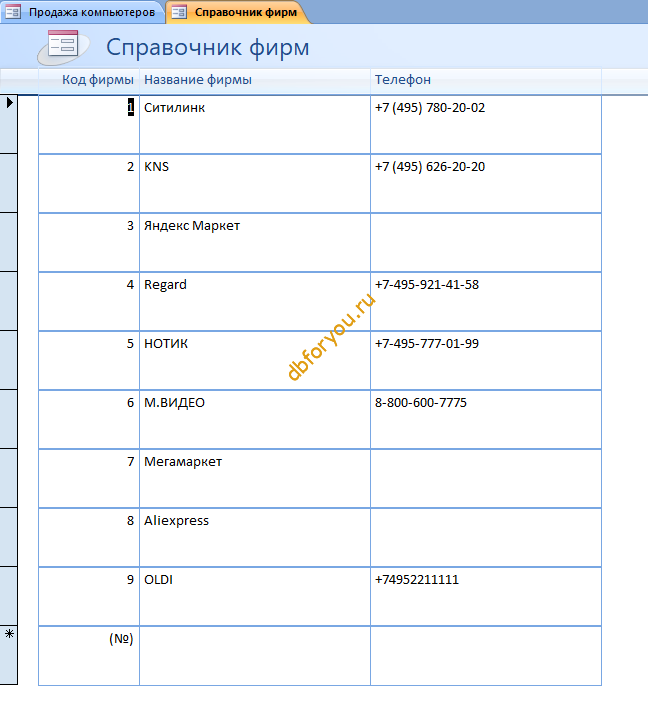648x707 pixels.
Task: Select the current record arrow for Ситилинк
Action: (9, 124)
